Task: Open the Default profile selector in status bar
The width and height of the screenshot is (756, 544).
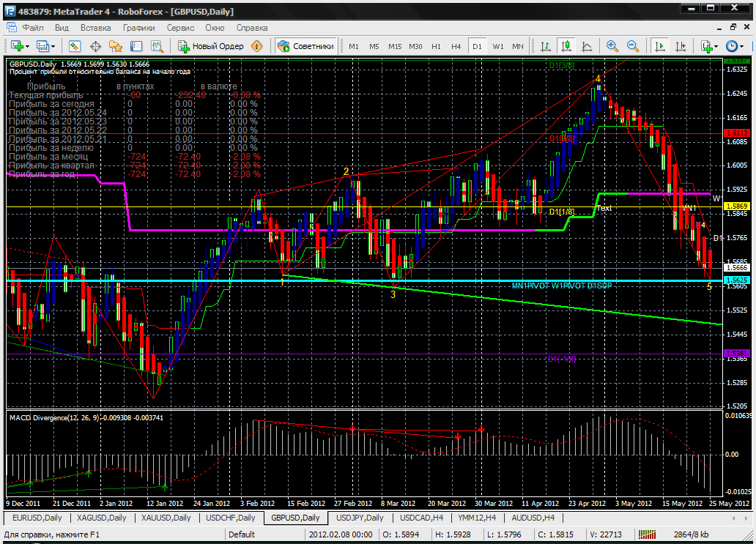Action: click(x=242, y=534)
